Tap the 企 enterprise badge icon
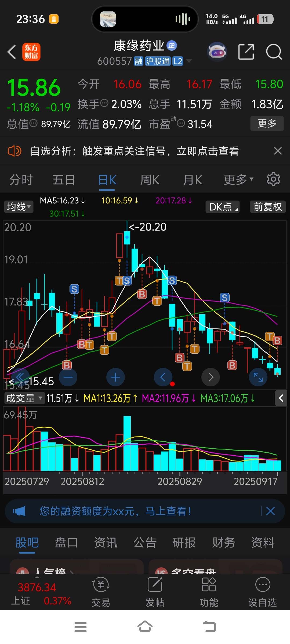Viewport: 290px width, 644px height. pyautogui.click(x=172, y=45)
